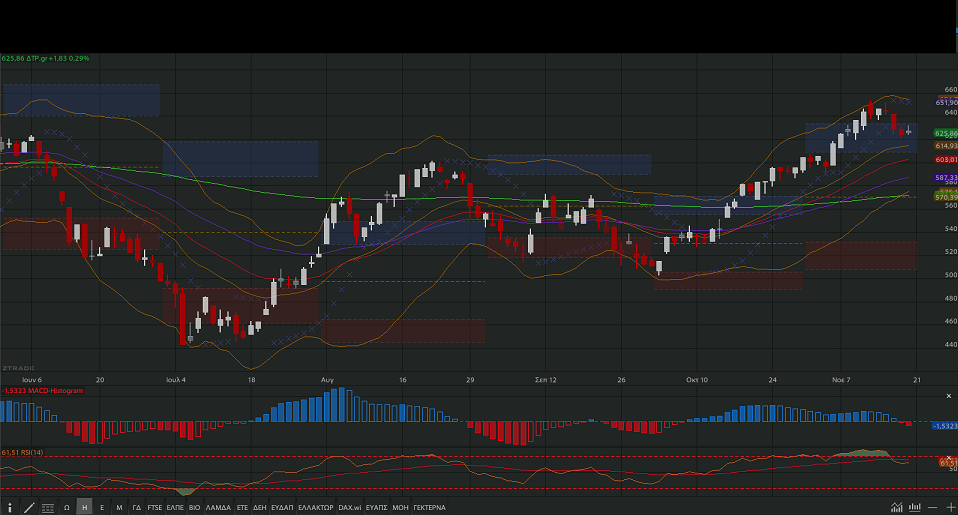Click the Οκτ 10 date label

coord(697,380)
